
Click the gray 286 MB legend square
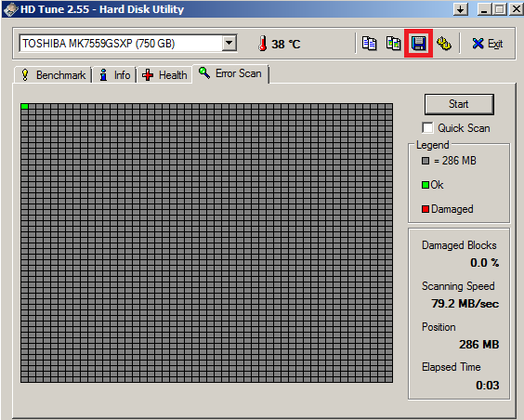click(426, 161)
